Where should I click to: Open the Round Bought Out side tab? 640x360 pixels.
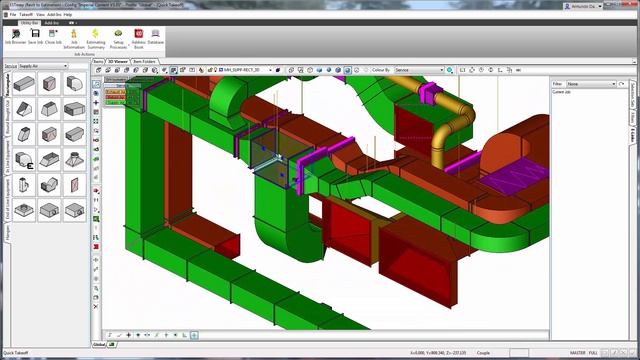click(7, 117)
